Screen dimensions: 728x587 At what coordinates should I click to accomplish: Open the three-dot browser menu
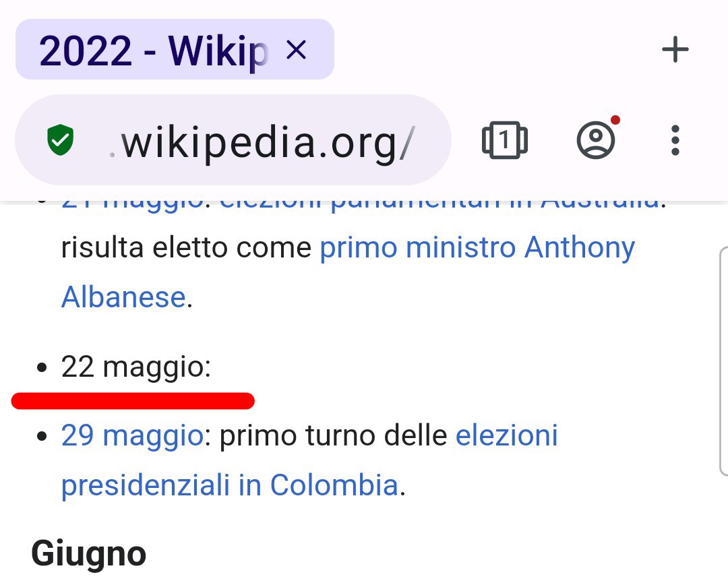675,140
